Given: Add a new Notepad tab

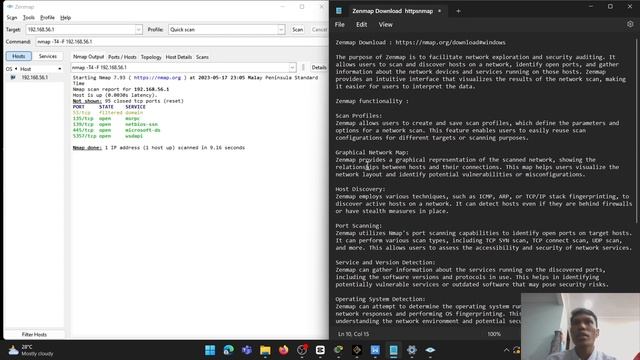Looking at the screenshot, I should pyautogui.click(x=458, y=11).
